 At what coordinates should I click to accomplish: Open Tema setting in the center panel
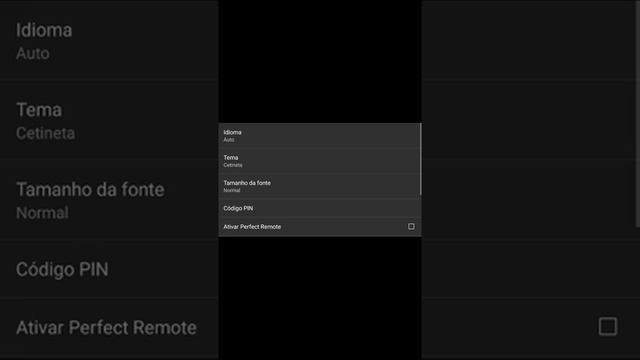coord(319,161)
